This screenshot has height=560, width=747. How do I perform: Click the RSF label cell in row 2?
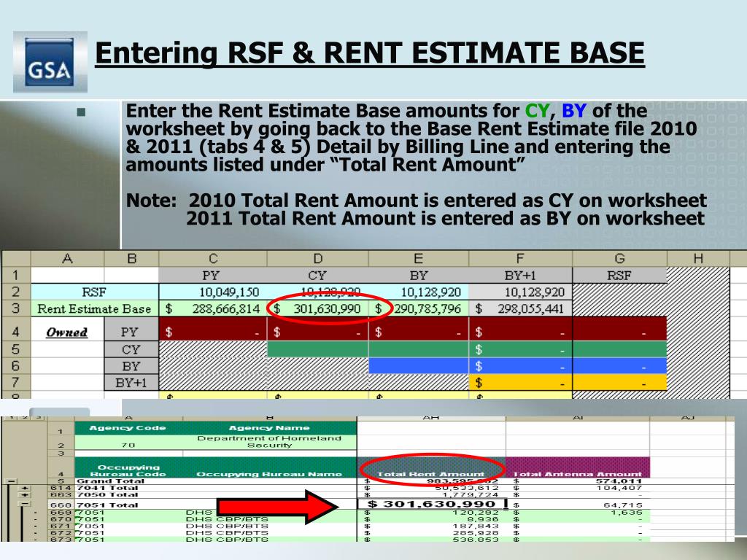[x=94, y=292]
